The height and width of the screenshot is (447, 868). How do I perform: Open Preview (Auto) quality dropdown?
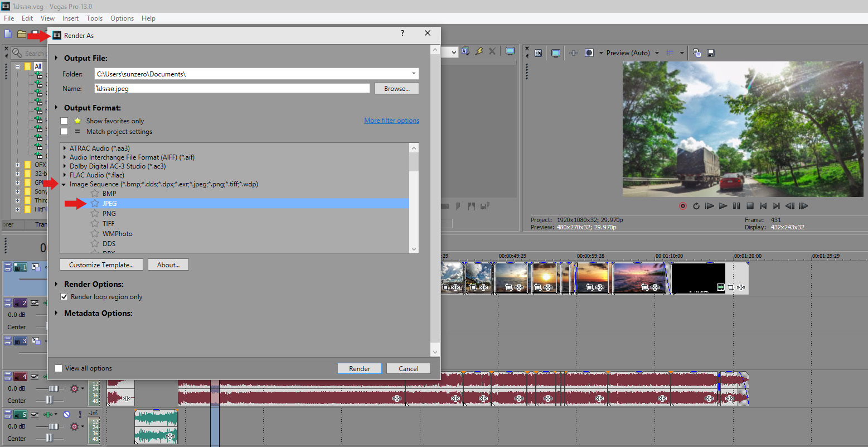pos(657,53)
